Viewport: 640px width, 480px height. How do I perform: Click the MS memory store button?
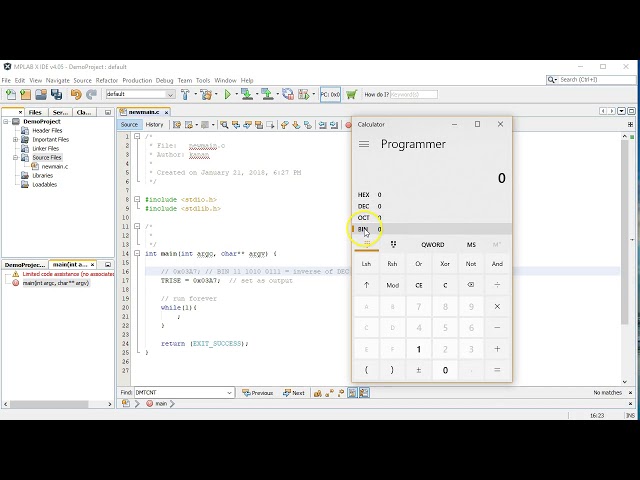coord(471,244)
